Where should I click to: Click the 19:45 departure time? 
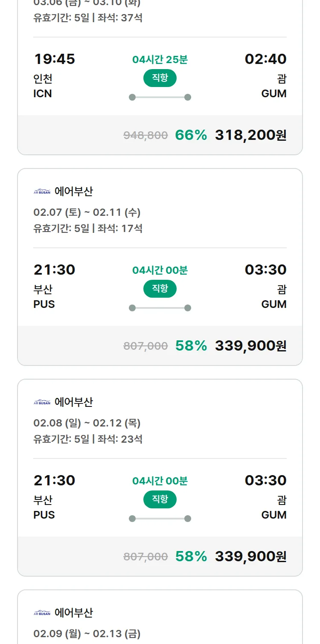coord(54,59)
